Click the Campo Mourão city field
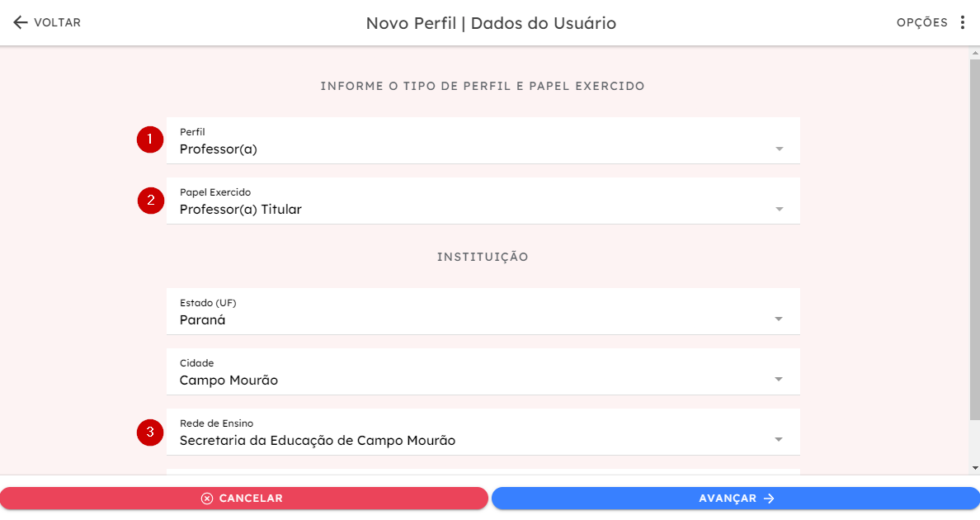Screen dimensions: 980x520 point(483,372)
